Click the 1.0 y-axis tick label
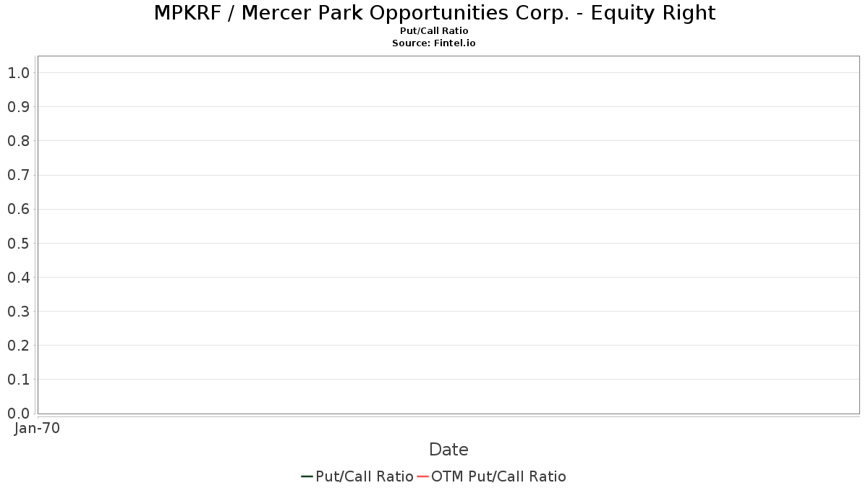868x488 pixels. tap(18, 72)
